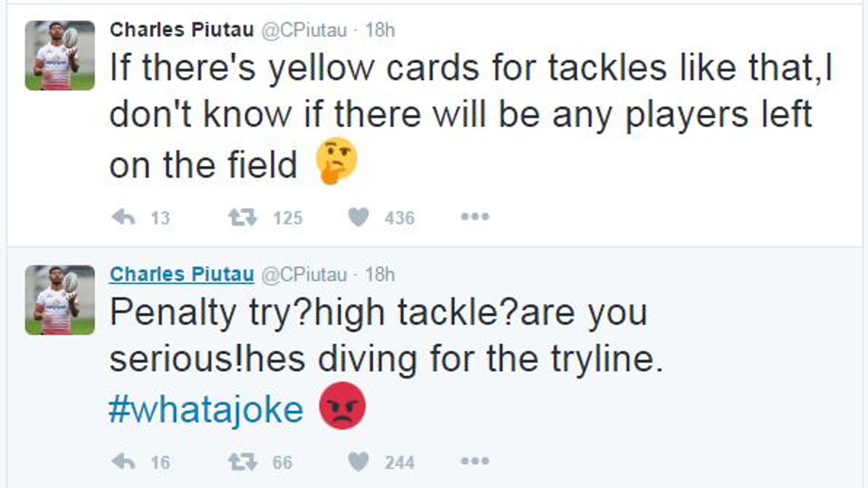This screenshot has width=868, height=488.
Task: Reply to the Penalty try tweet
Action: coord(123,462)
